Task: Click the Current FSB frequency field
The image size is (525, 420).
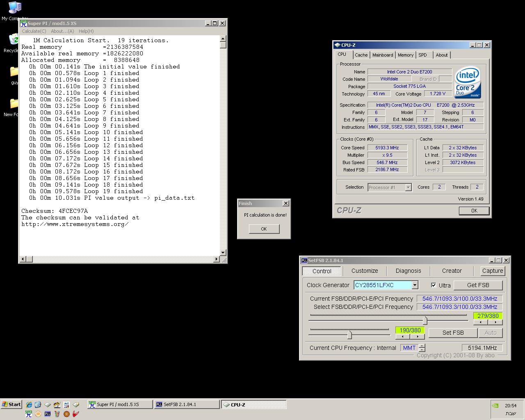Action: [459, 299]
